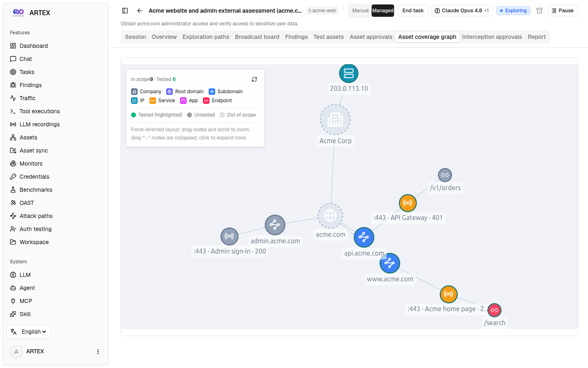Open the Claude Opus 4.8 model selector
The image size is (588, 368).
[x=462, y=11]
